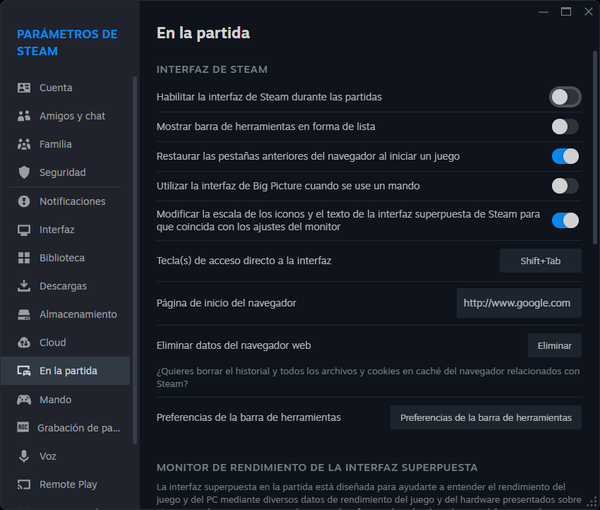Open the Mando gamepad icon

coord(24,400)
